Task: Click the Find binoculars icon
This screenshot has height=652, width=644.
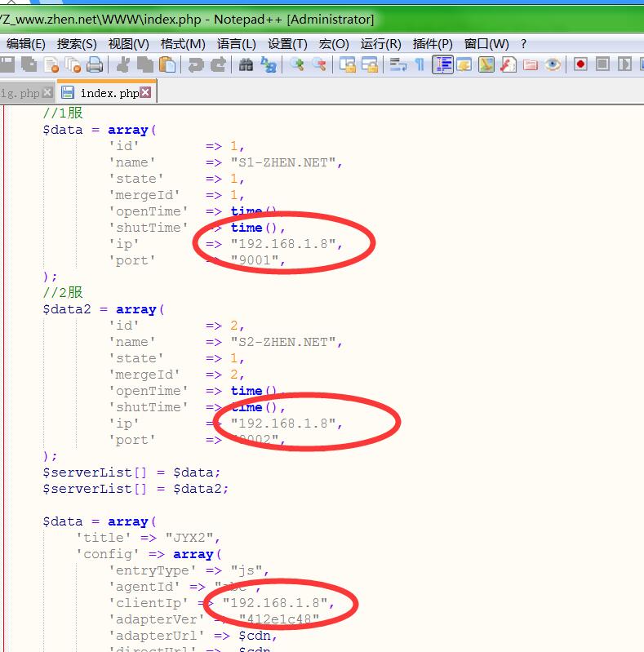Action: (x=246, y=64)
